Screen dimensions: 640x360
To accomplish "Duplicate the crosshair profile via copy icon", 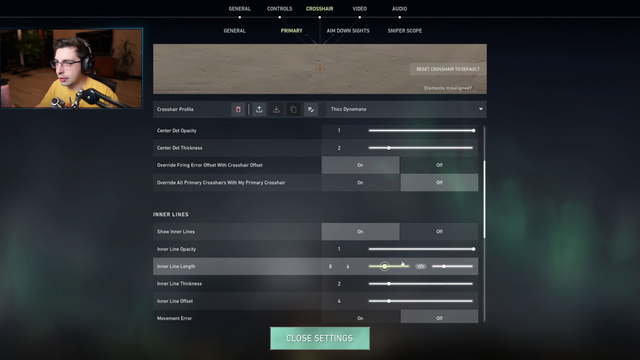I will coord(293,109).
